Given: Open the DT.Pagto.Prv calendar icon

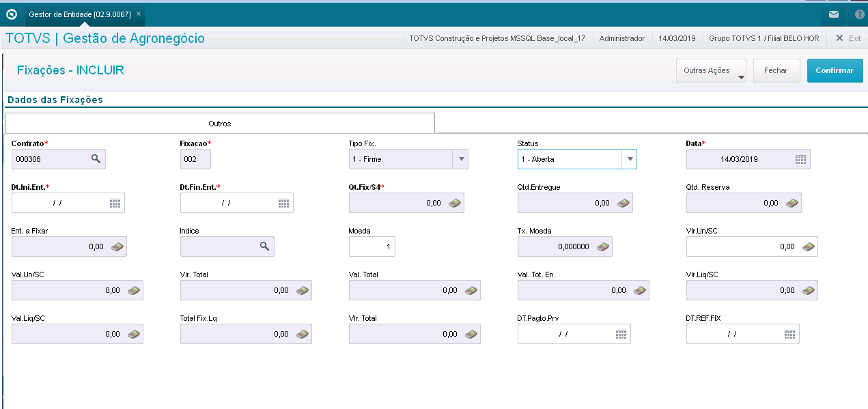Looking at the screenshot, I should 621,334.
